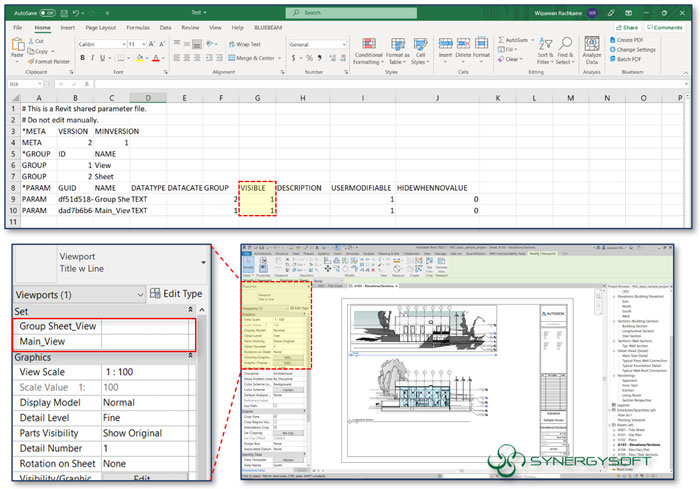Click the Find & Select magnifier icon
This screenshot has width=700, height=489.
pyautogui.click(x=565, y=44)
